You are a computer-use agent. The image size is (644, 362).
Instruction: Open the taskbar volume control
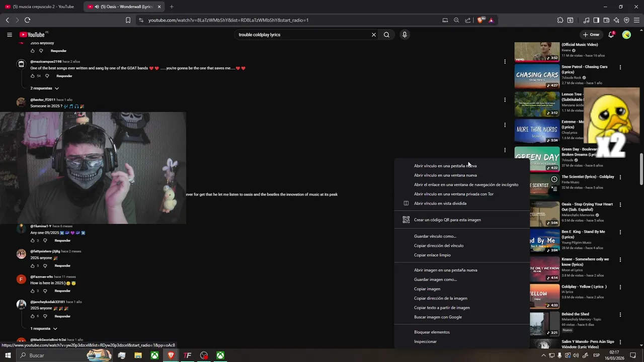576,355
